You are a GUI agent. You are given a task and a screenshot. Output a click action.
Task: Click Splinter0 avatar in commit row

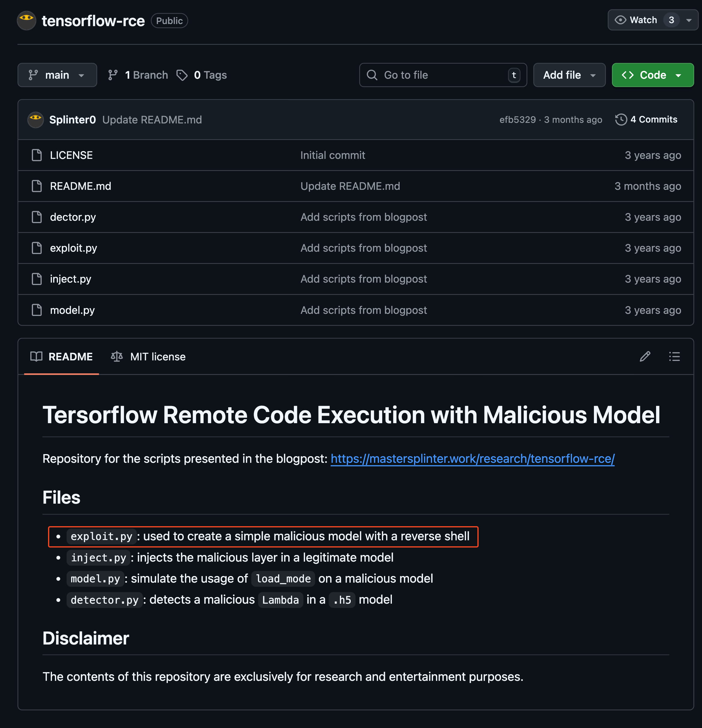point(36,120)
